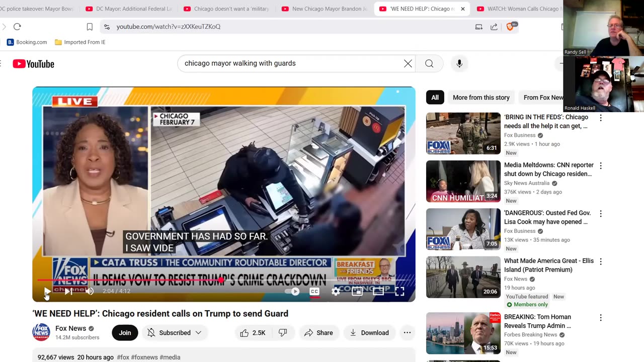Close the 'WE NEED HELP' browser tab
This screenshot has height=362, width=644.
click(x=463, y=9)
